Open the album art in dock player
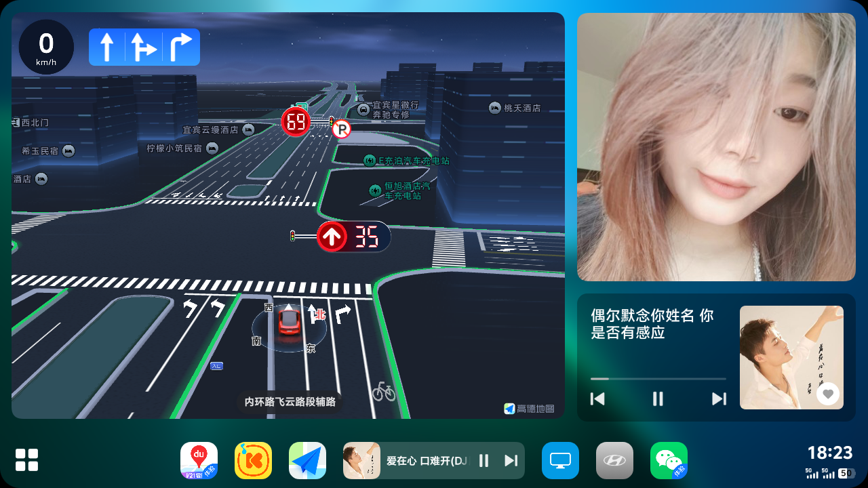The width and height of the screenshot is (868, 488). click(361, 461)
